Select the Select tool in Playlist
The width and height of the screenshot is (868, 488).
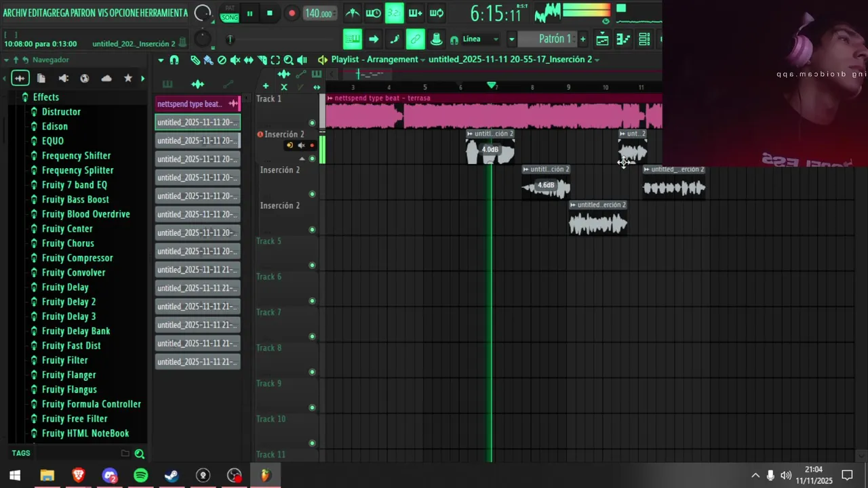[275, 60]
